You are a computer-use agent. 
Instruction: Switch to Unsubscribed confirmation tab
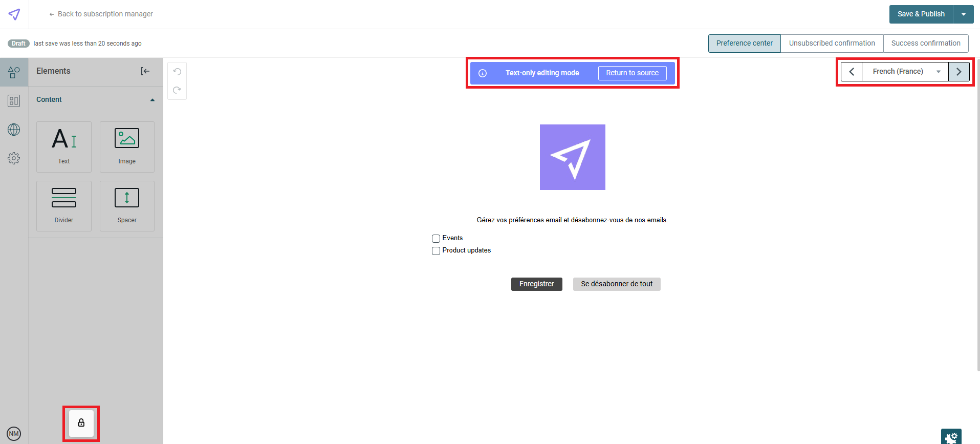click(832, 44)
